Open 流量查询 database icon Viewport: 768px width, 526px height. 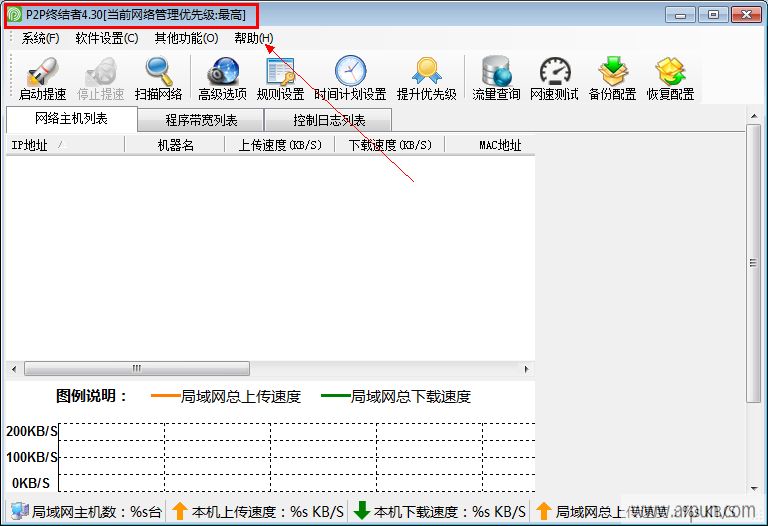496,71
